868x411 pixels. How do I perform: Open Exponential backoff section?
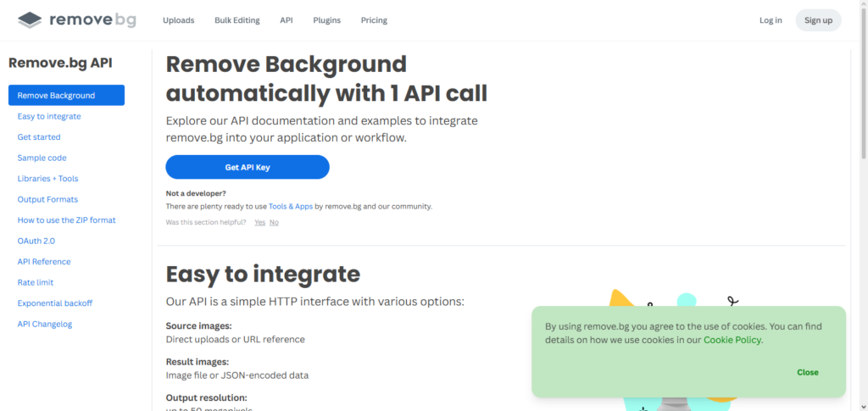pyautogui.click(x=55, y=303)
